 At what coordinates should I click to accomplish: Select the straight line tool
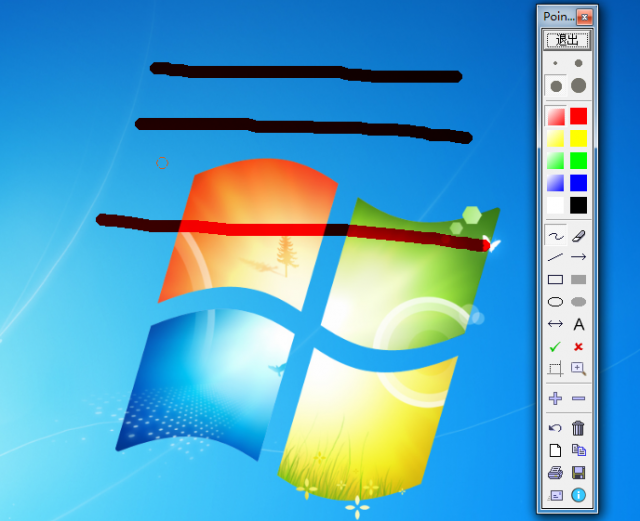pos(555,257)
